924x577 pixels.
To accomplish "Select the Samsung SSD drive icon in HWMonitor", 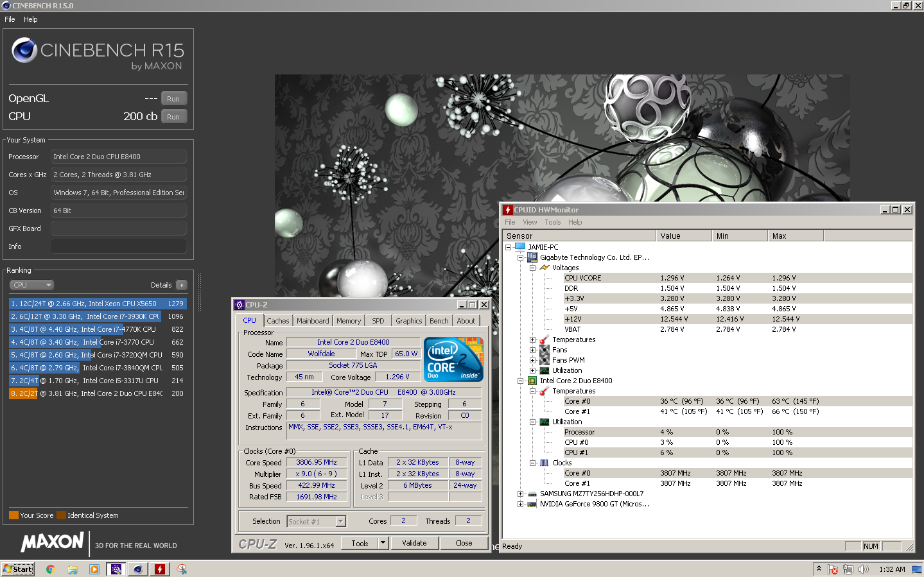I will coord(532,494).
